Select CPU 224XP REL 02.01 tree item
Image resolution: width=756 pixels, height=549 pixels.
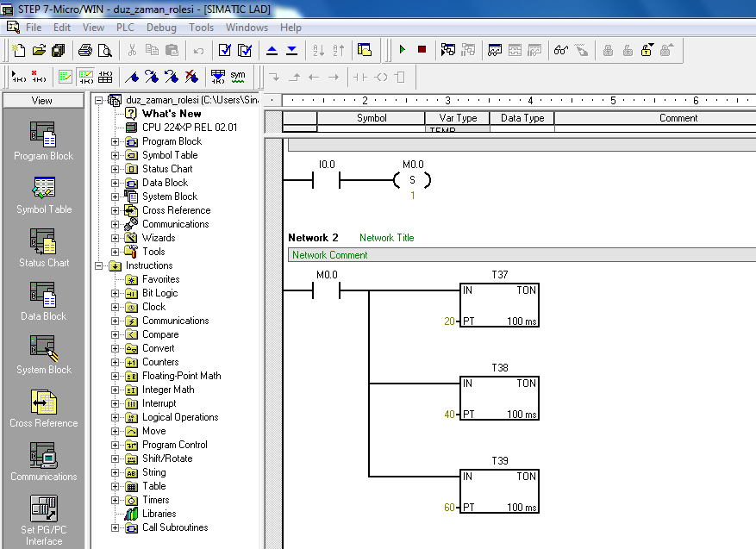tap(190, 128)
